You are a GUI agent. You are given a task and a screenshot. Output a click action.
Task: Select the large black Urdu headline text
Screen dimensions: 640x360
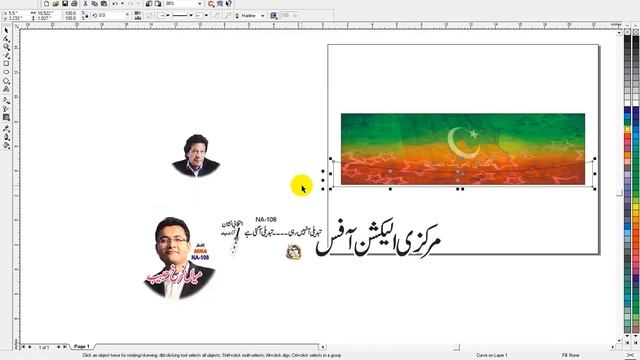pyautogui.click(x=378, y=240)
